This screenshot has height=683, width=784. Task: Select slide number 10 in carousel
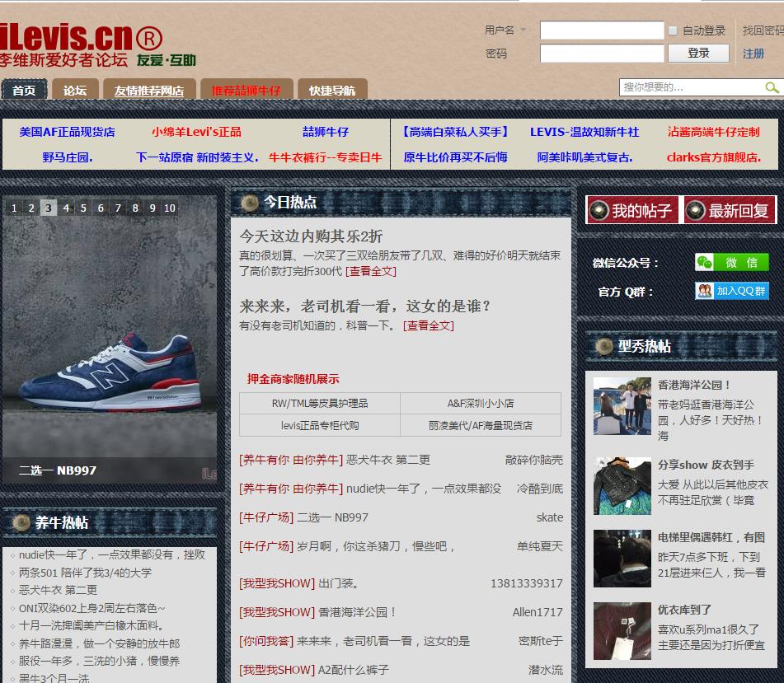click(170, 208)
